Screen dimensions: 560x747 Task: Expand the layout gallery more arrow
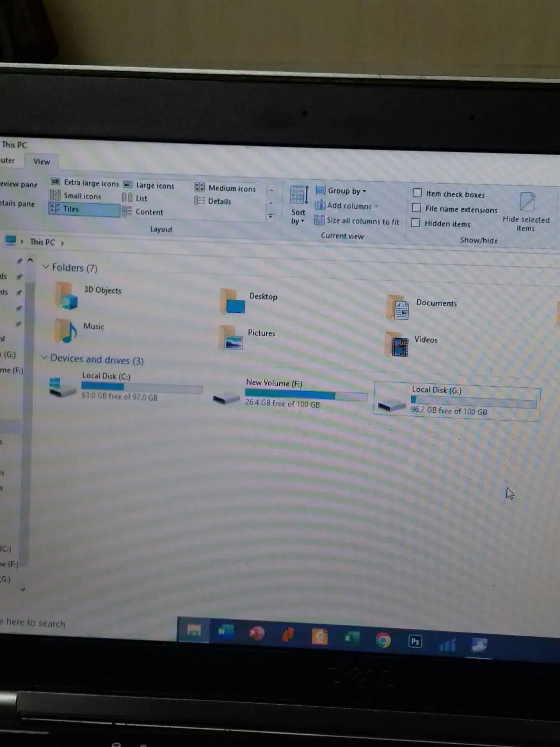pos(270,216)
